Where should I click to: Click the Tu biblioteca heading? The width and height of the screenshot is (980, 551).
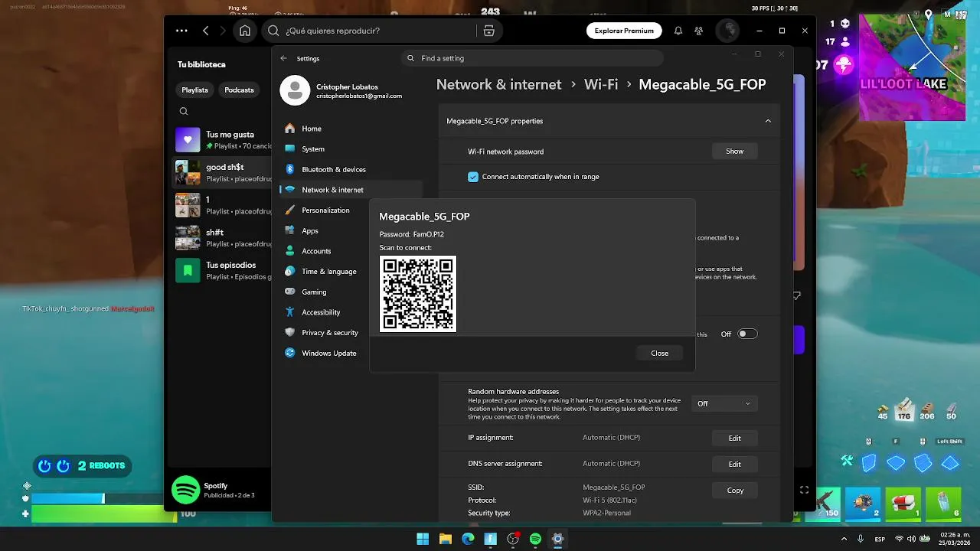201,64
